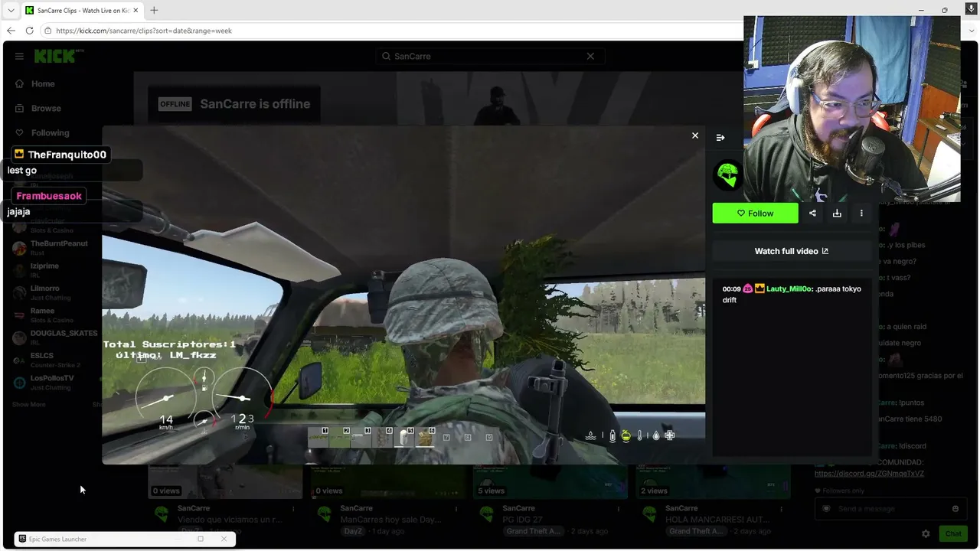Screen dimensions: 980x551
Task: Open 'Viendo que viciamos un r...' clip title
Action: 229,520
